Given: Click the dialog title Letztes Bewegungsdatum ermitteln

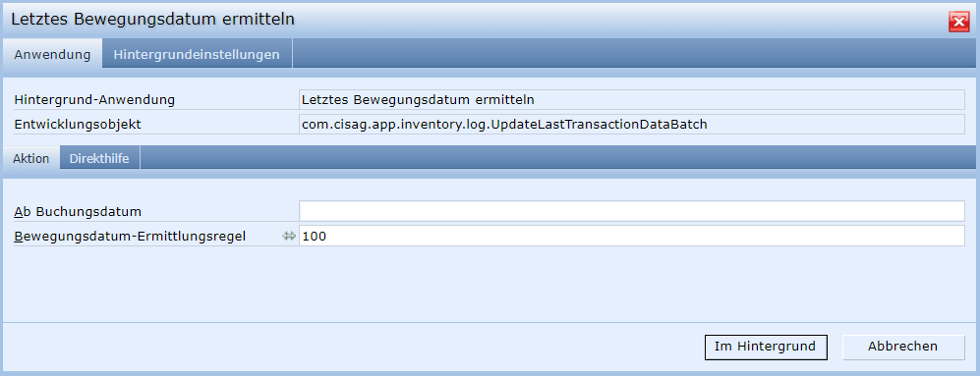Looking at the screenshot, I should pos(152,20).
